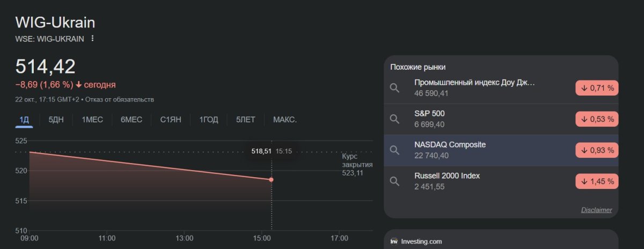Screen dimensions: 644x249
Task: Click the search icon beside the Dow Jones index
Action: [394, 88]
